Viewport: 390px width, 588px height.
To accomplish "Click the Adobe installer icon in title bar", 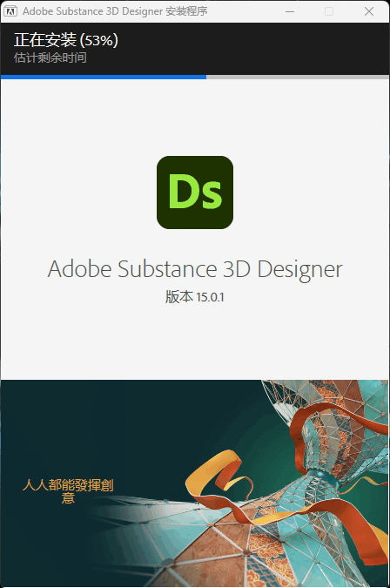I will (10, 11).
